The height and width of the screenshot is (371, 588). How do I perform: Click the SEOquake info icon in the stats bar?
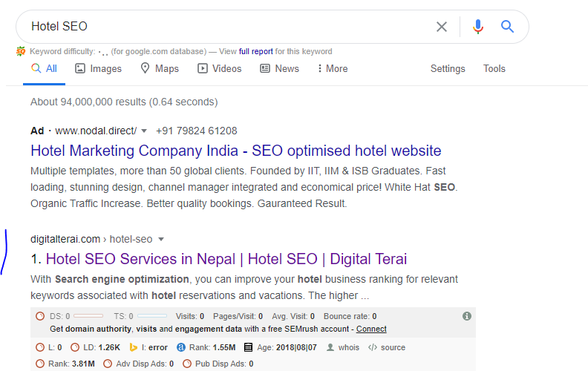click(467, 316)
